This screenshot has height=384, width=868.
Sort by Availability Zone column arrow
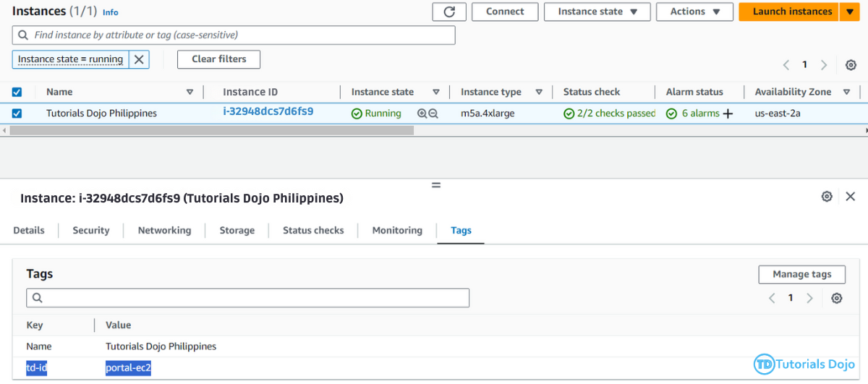coord(846,92)
